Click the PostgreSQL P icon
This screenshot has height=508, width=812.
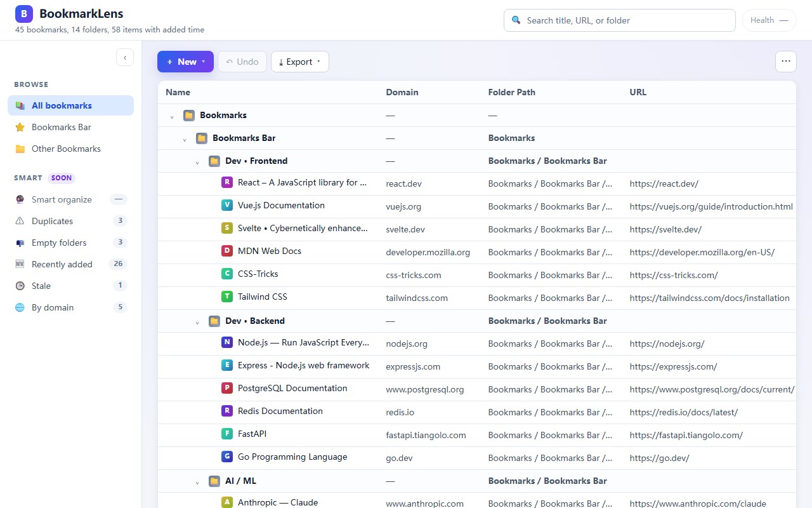click(x=226, y=389)
